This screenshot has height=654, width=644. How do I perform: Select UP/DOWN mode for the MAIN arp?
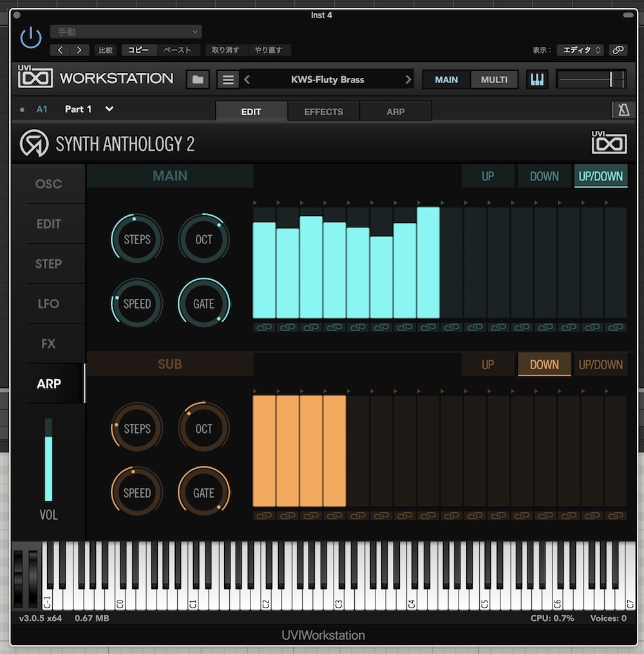(600, 176)
